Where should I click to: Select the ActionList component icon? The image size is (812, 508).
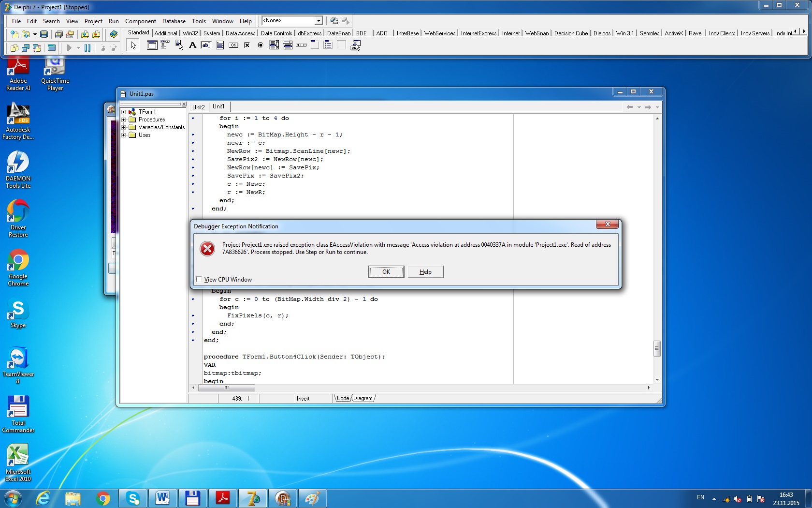[356, 45]
